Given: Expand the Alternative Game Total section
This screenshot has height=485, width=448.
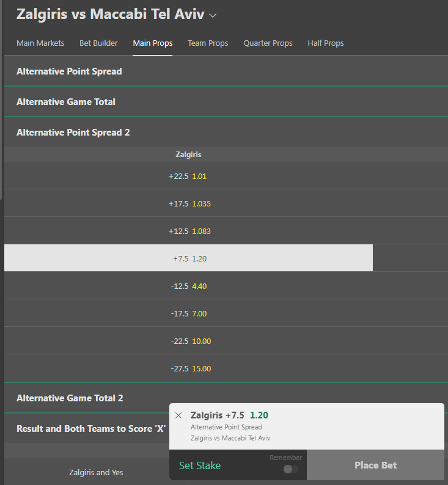Looking at the screenshot, I should coord(66,102).
